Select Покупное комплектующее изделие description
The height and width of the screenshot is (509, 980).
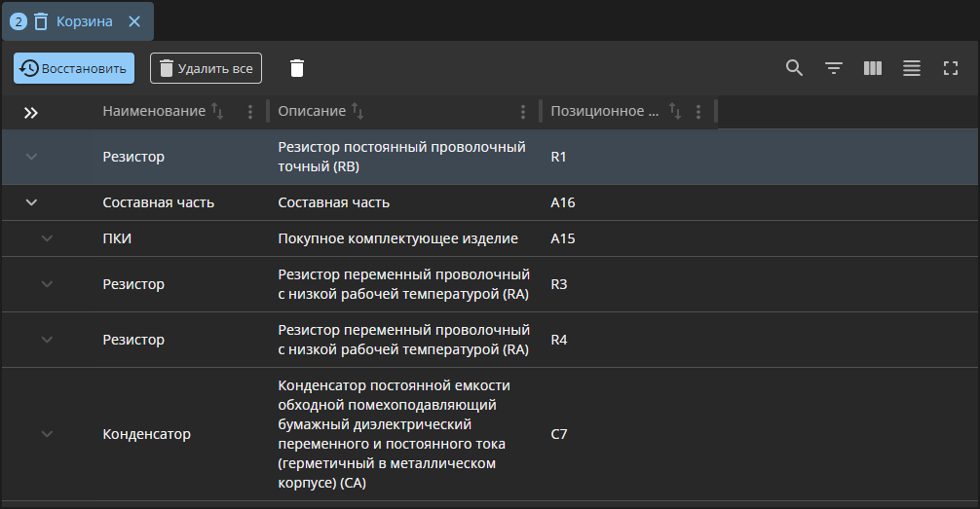pos(397,238)
